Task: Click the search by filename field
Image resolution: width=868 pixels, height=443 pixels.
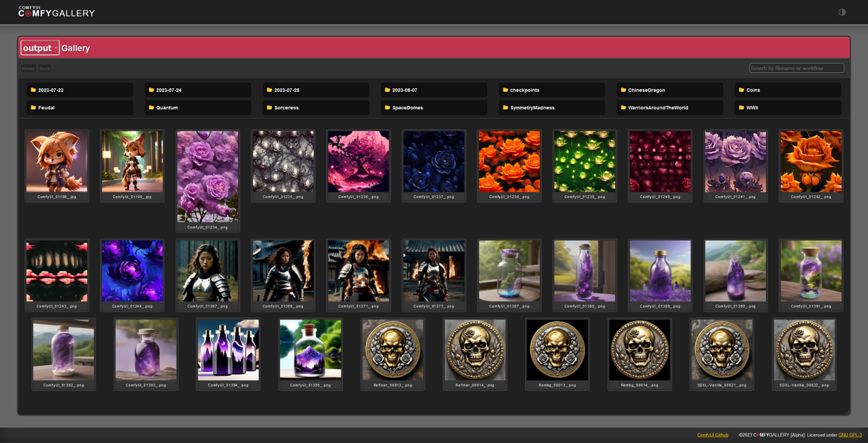Action: (x=796, y=67)
